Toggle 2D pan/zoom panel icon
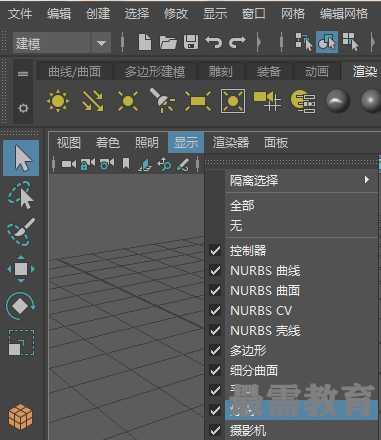Viewport: 381px width, 440px height. pyautogui.click(x=164, y=164)
